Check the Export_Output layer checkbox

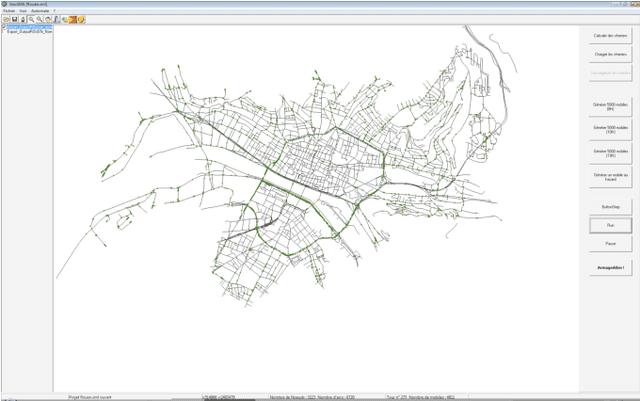(x=4, y=31)
